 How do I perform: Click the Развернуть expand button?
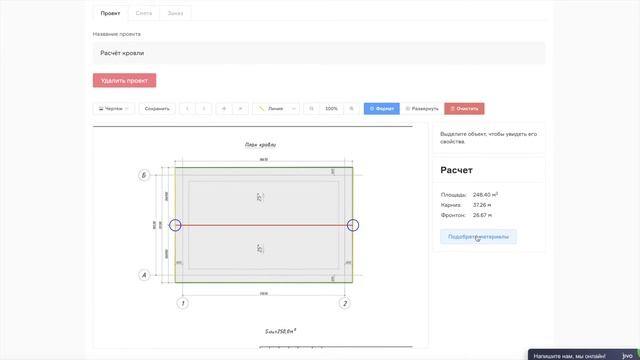(x=422, y=109)
